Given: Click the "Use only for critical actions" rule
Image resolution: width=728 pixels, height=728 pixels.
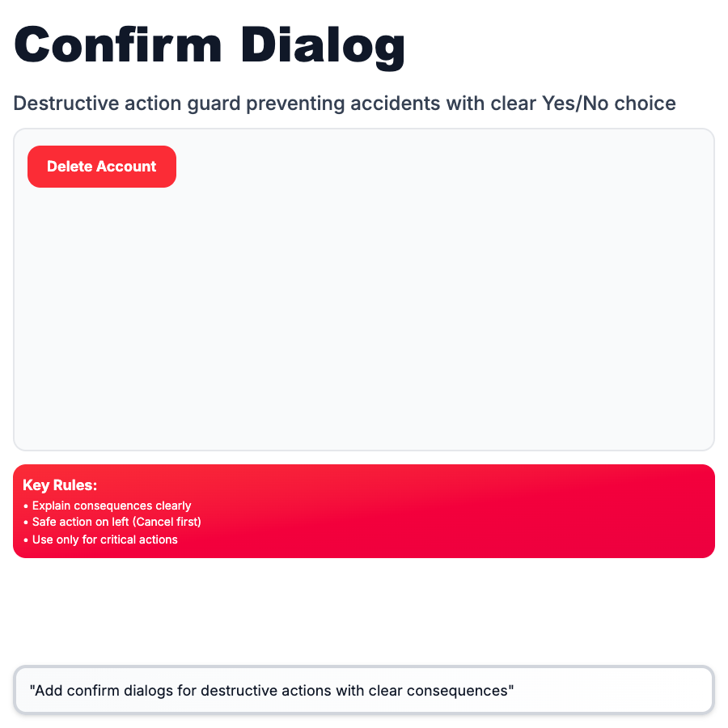Looking at the screenshot, I should tap(104, 540).
